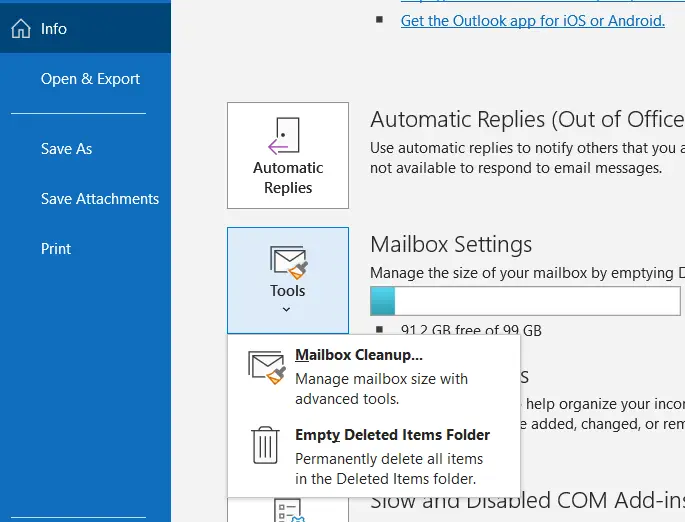The width and height of the screenshot is (685, 522).
Task: Click the mailbox storage usage bar
Action: [525, 301]
